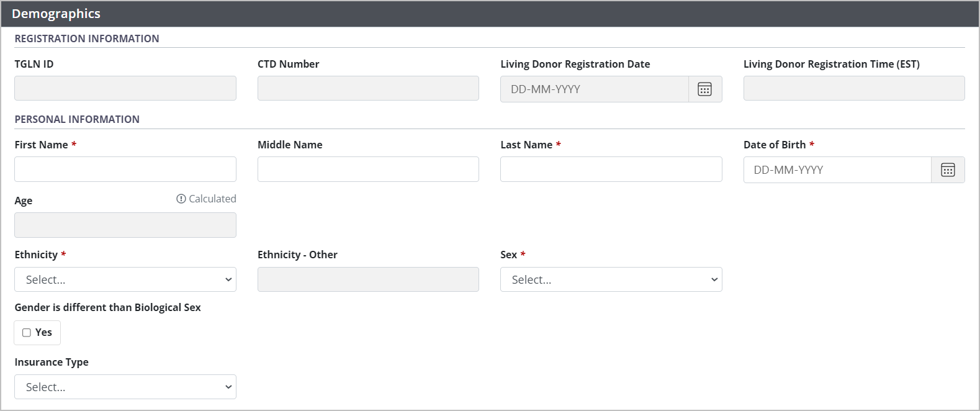The height and width of the screenshot is (411, 980).
Task: Click the Calculated info icon beside Age
Action: pos(181,199)
